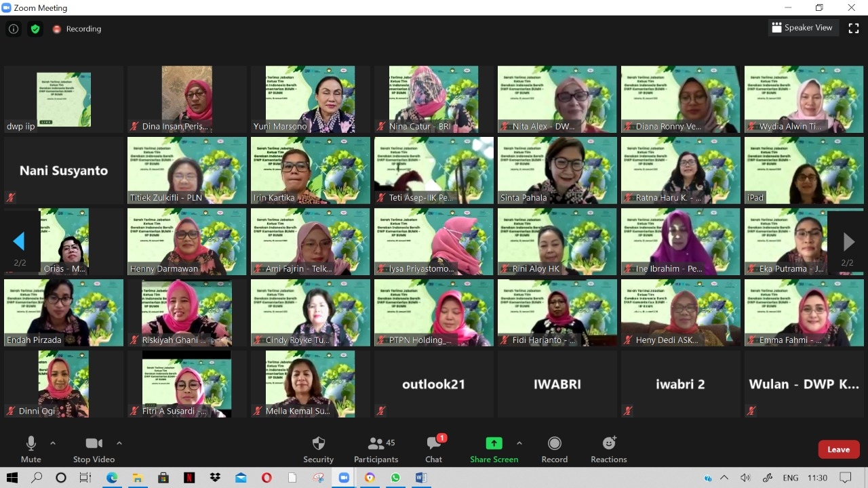
Task: Click the green Share Screen icon
Action: point(494,443)
